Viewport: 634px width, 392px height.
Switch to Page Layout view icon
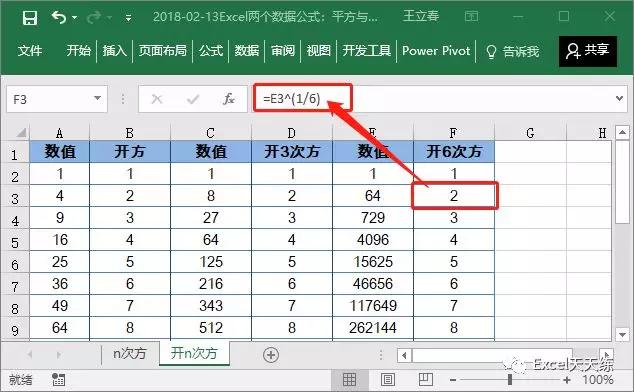pyautogui.click(x=387, y=379)
